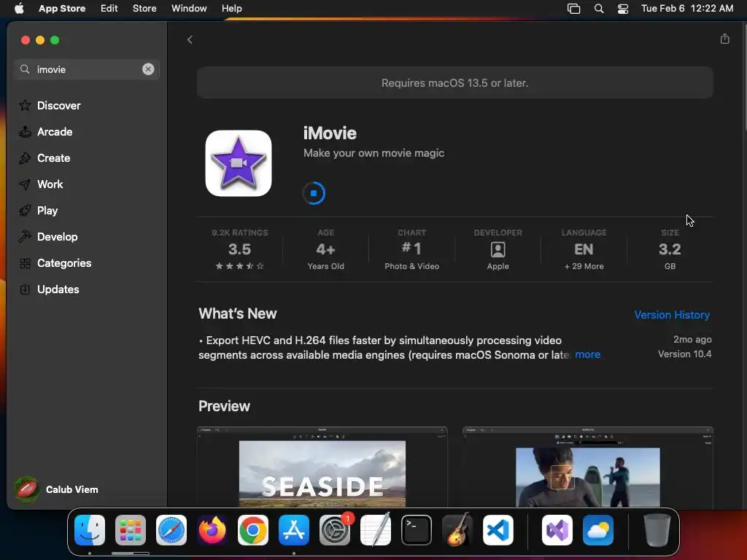Screen dimensions: 747x560
Task: Open the Edit menu
Action: coord(109,8)
